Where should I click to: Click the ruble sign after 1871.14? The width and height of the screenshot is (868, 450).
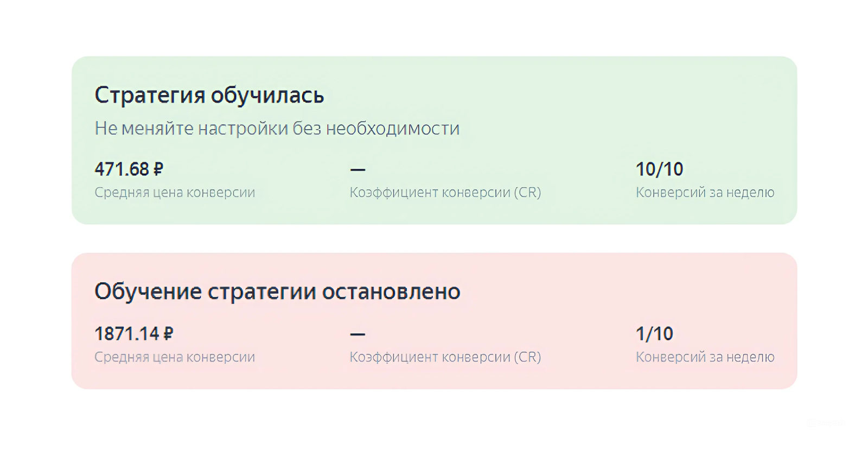[x=168, y=334]
